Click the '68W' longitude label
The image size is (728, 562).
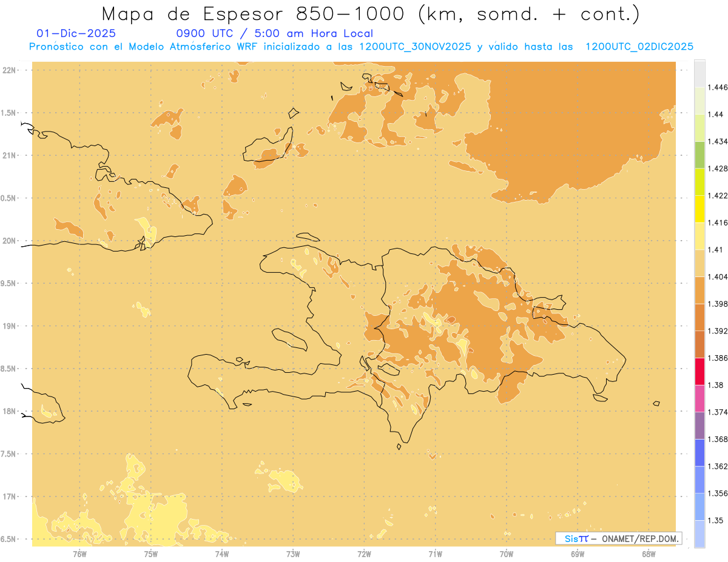click(649, 554)
